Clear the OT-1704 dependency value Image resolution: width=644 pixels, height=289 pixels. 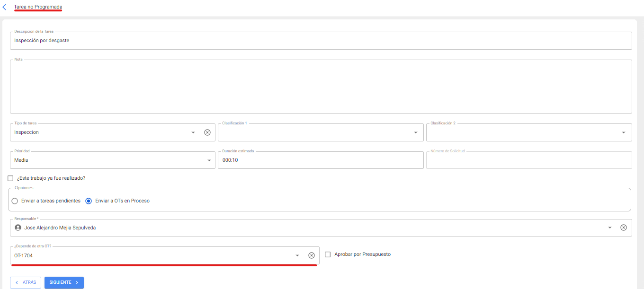click(312, 255)
